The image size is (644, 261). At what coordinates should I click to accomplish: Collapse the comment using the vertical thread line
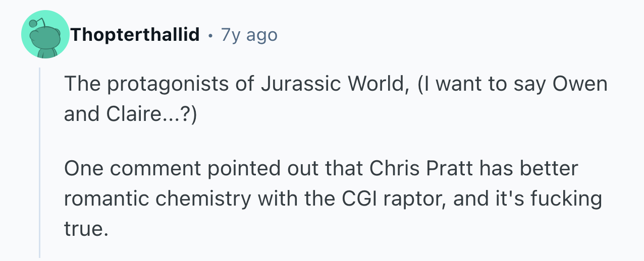pyautogui.click(x=40, y=161)
